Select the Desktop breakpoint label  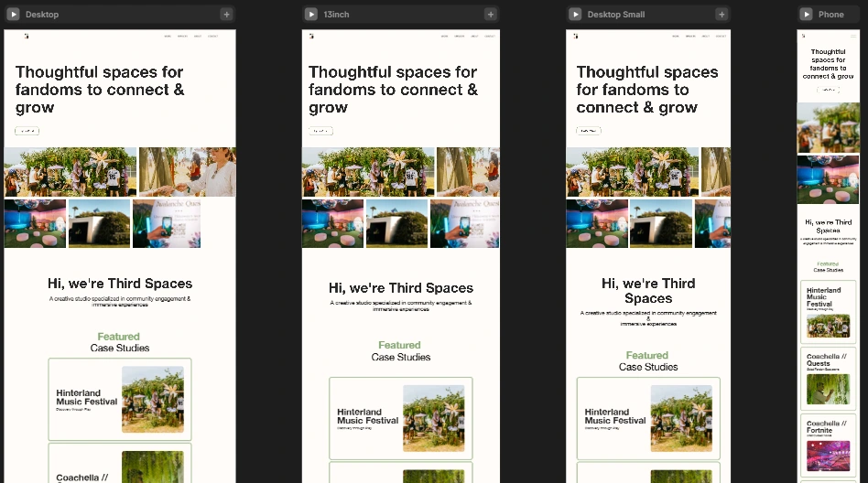click(x=42, y=15)
